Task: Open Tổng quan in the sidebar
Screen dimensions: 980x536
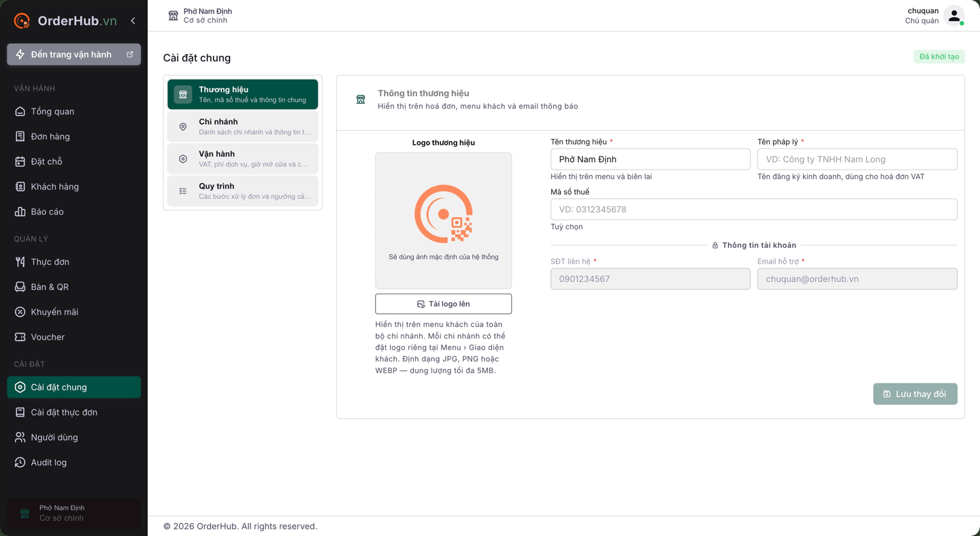Action: pos(73,112)
